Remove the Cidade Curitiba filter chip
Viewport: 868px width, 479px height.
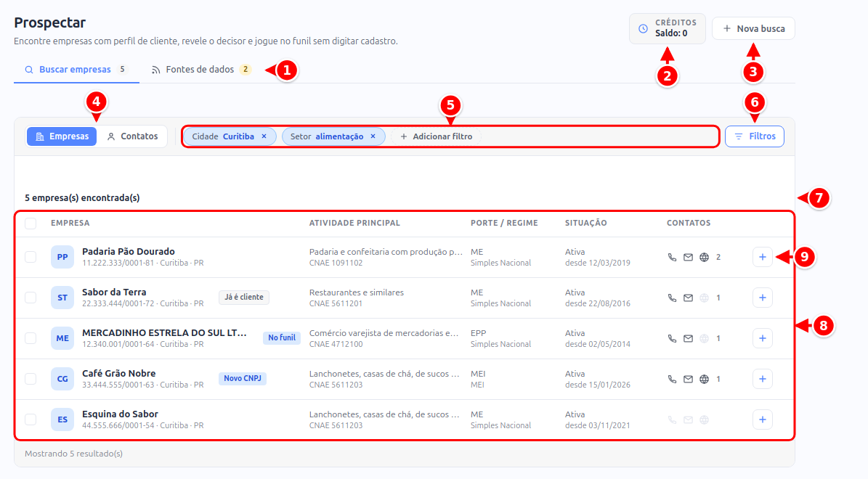point(264,136)
